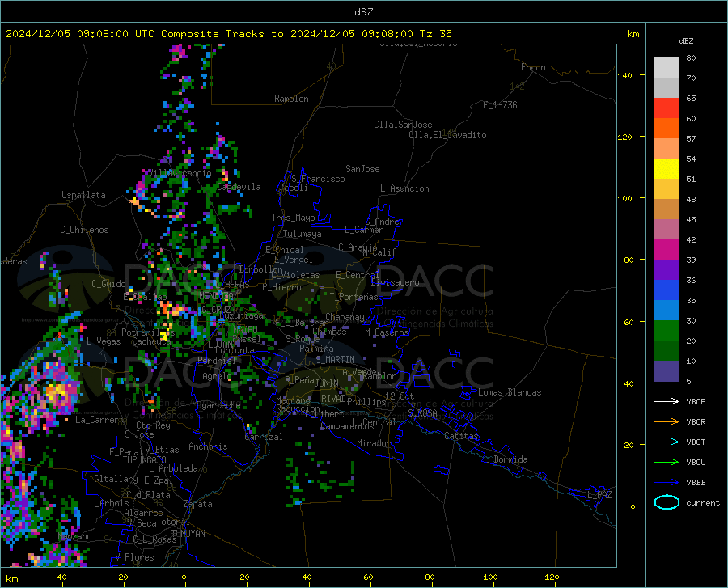Click the 'C_Guido' map label
728x588 pixels.
(108, 284)
